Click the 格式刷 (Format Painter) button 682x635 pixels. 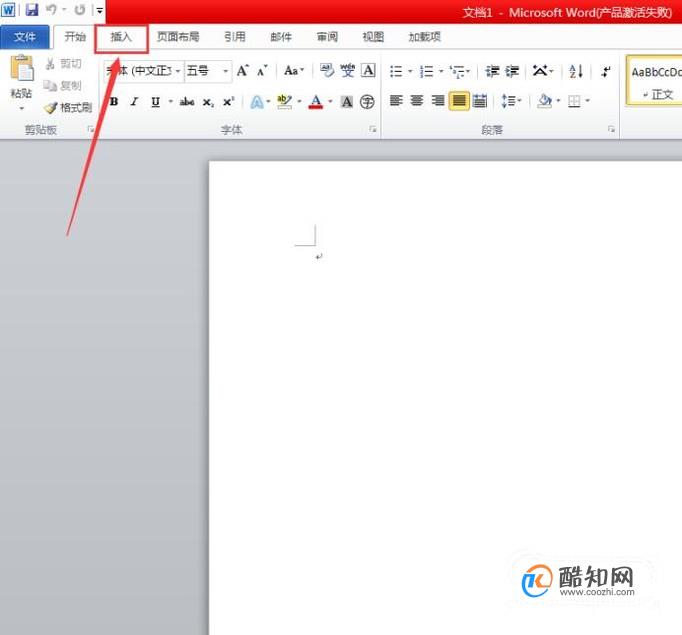[x=68, y=107]
